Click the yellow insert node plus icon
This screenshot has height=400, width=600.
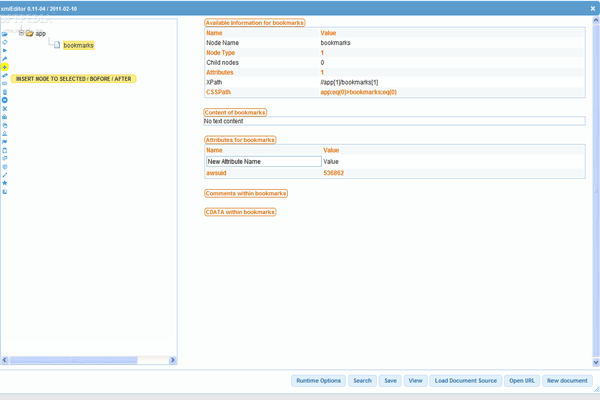[x=5, y=67]
